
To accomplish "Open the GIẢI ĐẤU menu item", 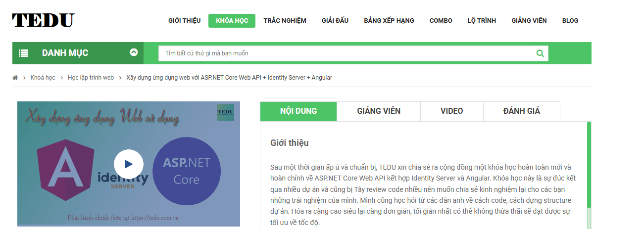I will pyautogui.click(x=335, y=21).
